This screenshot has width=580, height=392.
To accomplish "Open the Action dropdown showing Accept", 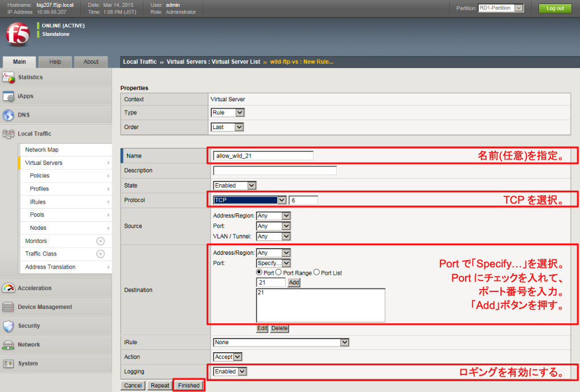I will pyautogui.click(x=228, y=357).
